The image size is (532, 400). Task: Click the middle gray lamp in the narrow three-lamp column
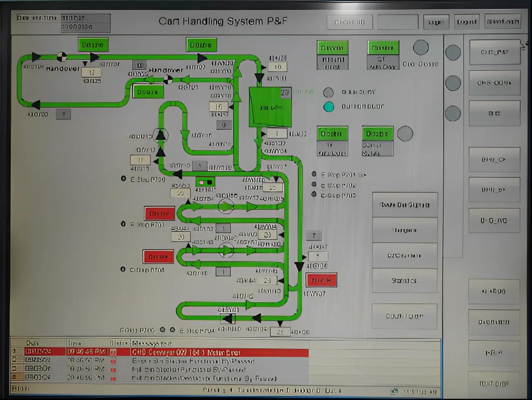pyautogui.click(x=453, y=83)
